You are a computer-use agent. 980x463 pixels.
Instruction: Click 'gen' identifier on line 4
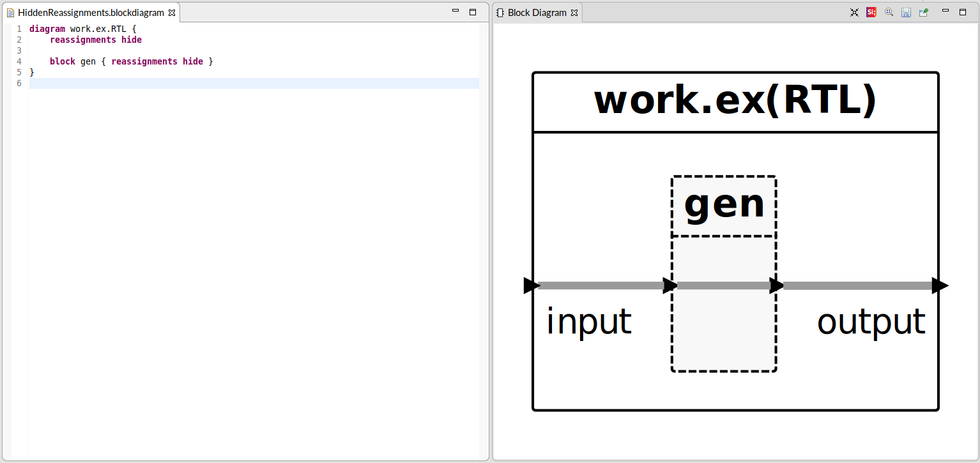[x=88, y=62]
